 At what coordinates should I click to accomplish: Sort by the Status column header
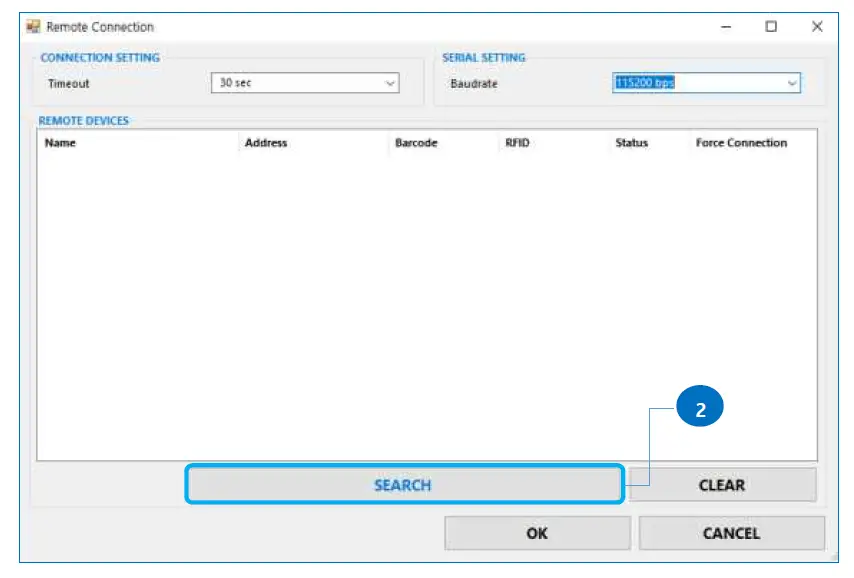pos(631,143)
